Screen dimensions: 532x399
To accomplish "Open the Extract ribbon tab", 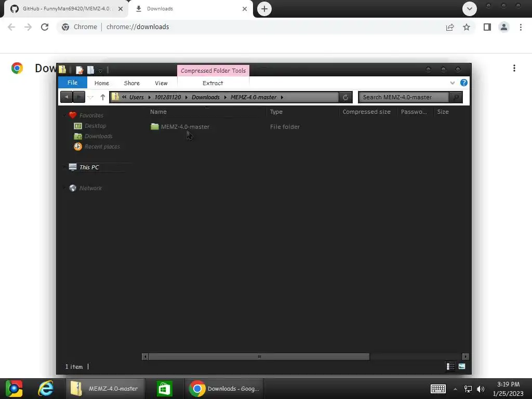I will click(x=212, y=83).
